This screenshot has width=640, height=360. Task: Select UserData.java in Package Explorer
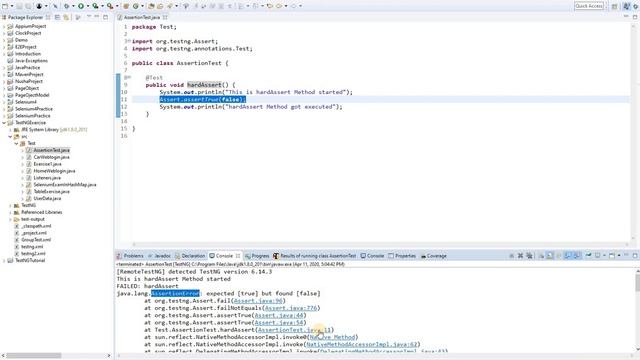point(47,198)
